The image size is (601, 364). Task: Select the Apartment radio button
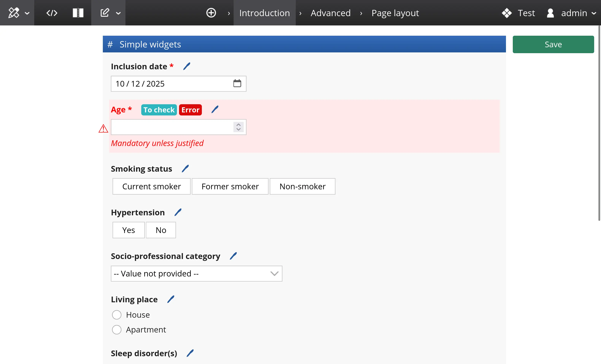(117, 330)
